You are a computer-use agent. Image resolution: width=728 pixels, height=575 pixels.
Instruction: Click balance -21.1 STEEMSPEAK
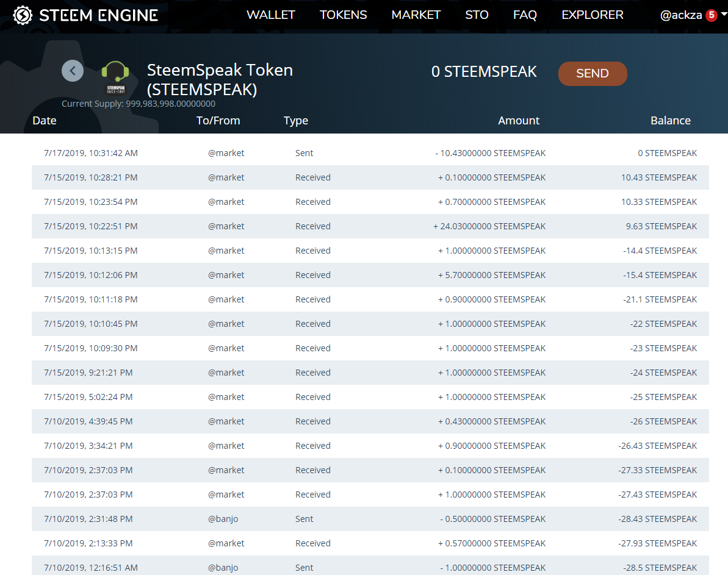tap(660, 299)
